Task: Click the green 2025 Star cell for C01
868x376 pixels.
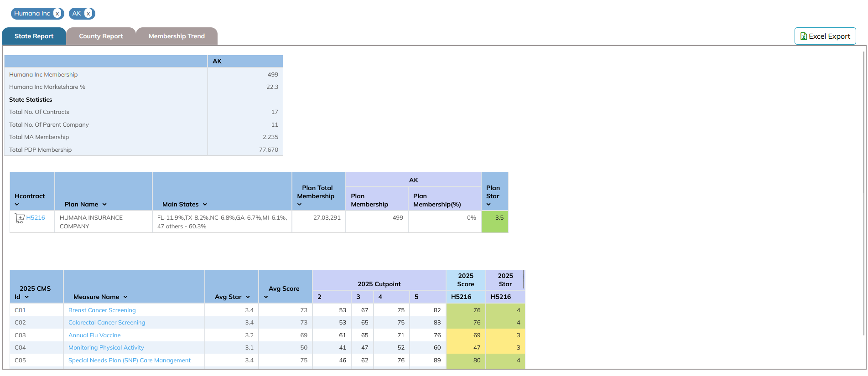Action: point(505,310)
